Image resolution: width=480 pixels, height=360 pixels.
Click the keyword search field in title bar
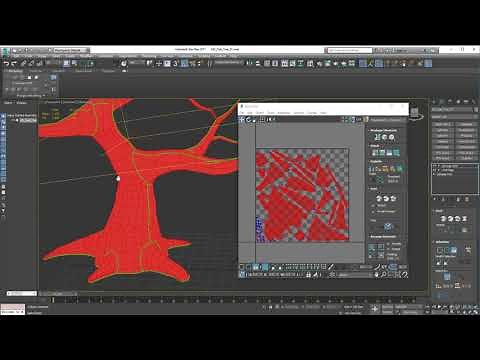(x=349, y=50)
